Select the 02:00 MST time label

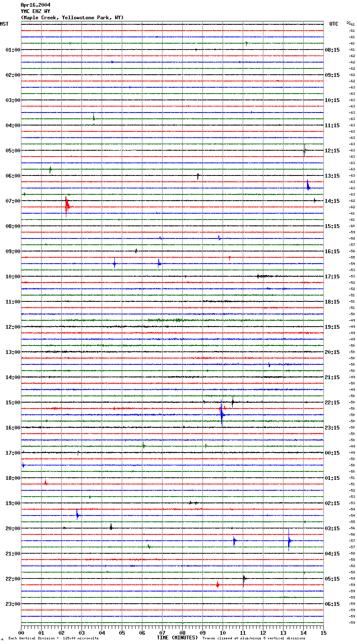pos(13,75)
